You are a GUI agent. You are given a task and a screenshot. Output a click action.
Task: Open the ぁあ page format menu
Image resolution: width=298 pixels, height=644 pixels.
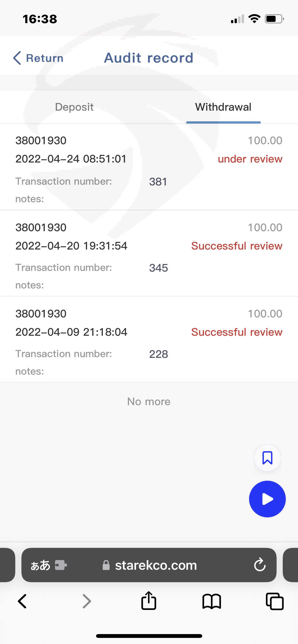[x=40, y=565]
